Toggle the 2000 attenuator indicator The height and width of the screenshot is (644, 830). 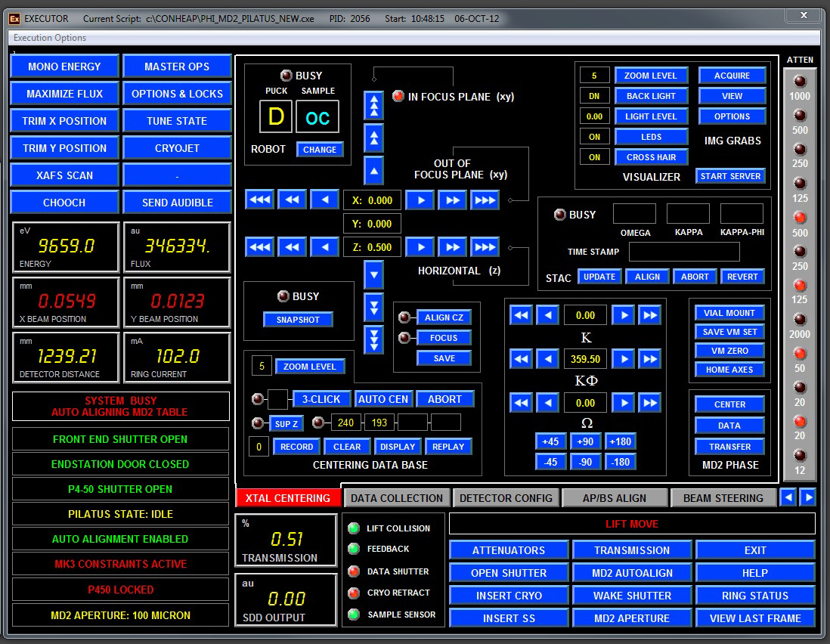click(799, 319)
